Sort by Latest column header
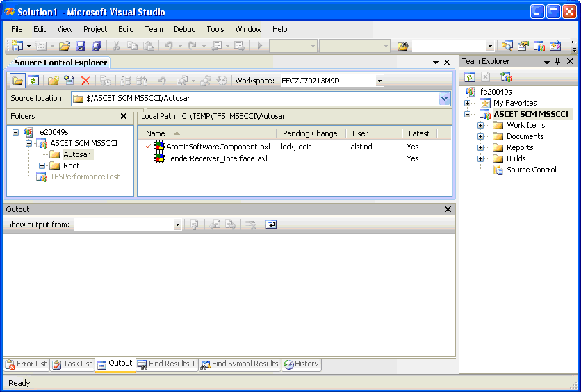This screenshot has width=581, height=392. (418, 133)
